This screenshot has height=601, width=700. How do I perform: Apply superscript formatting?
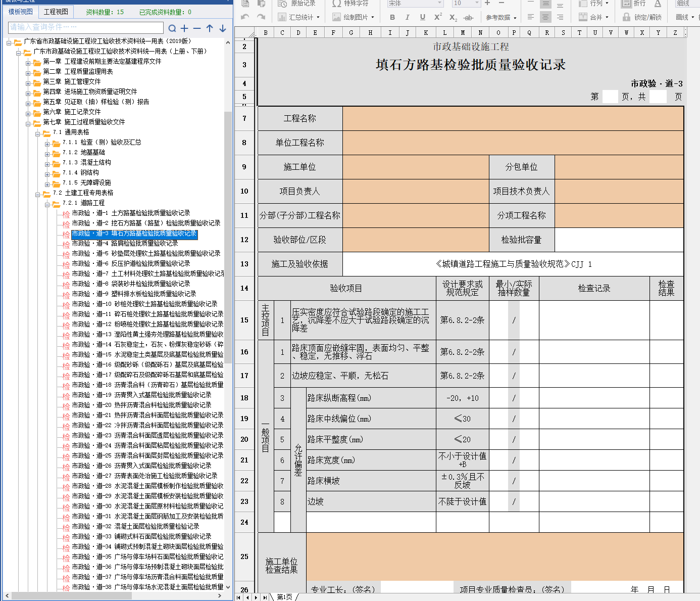[x=438, y=17]
